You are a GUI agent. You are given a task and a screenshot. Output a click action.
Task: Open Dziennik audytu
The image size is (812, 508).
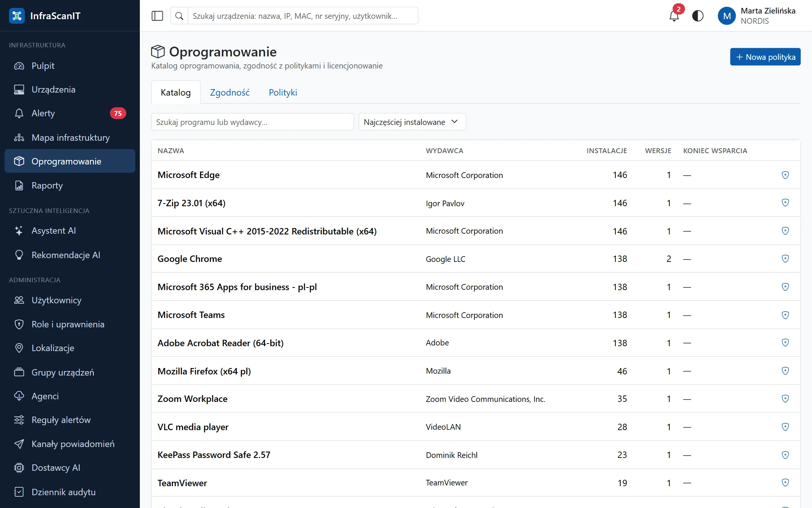70,492
